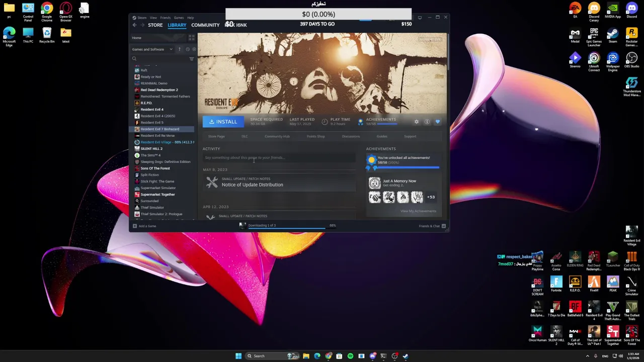Screen dimensions: 644x362
Task: Toggle ready-to-play filter icon
Action: (194, 49)
